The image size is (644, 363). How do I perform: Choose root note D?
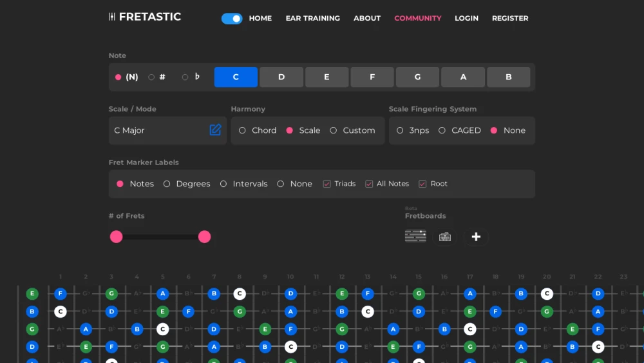[281, 77]
